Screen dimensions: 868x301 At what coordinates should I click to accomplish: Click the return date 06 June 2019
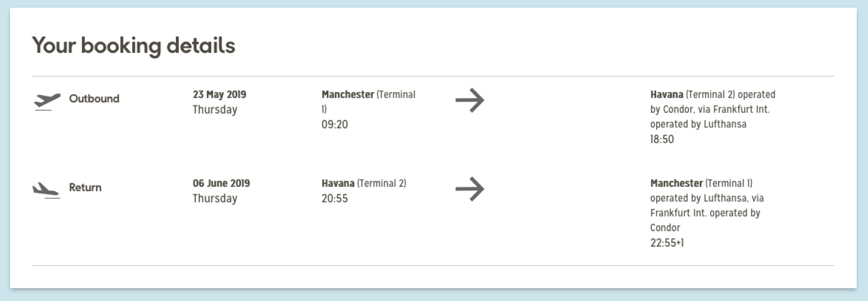tap(221, 183)
